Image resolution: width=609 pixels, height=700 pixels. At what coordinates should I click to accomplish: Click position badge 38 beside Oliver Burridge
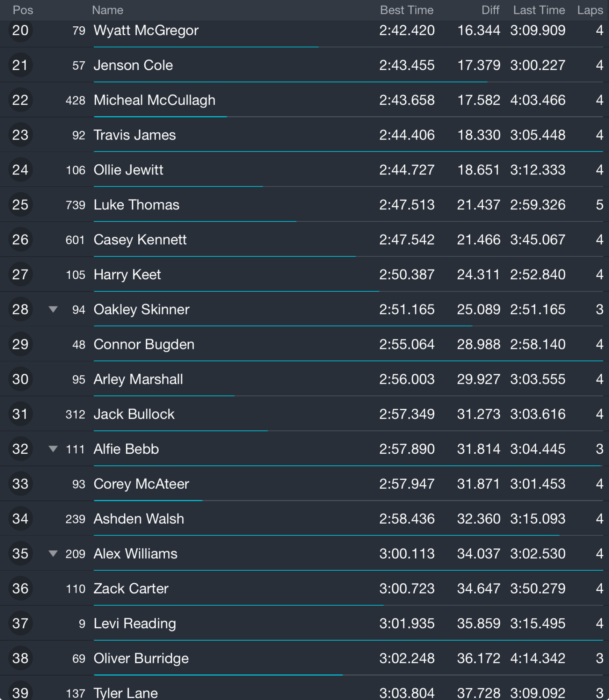20,658
